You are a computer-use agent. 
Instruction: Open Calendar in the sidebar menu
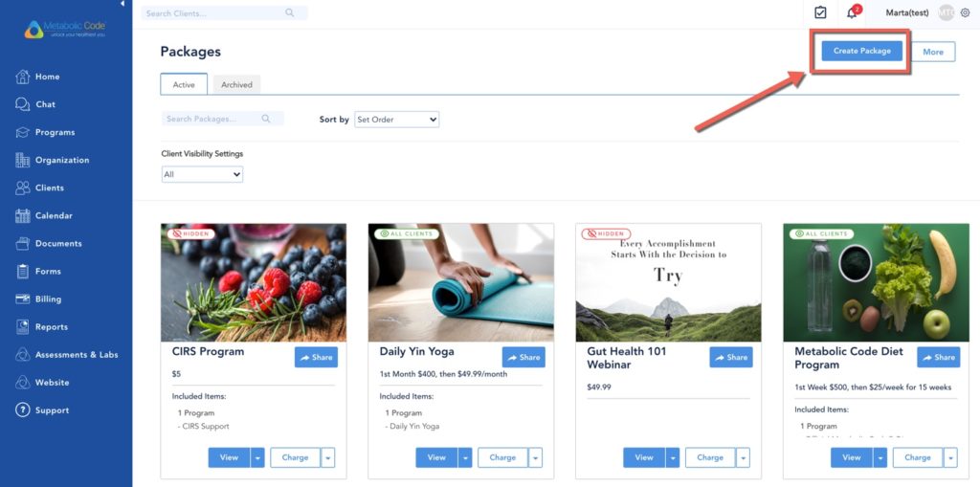pos(54,215)
